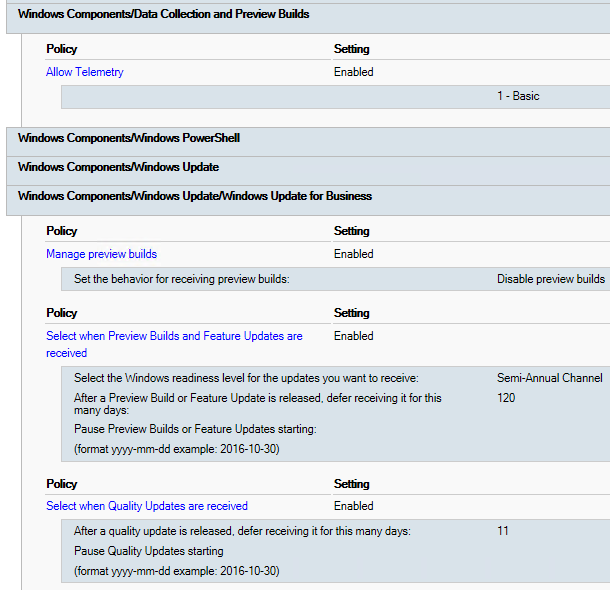Click Enabled setting for Preview Builds and Feature Updates
This screenshot has width=610, height=590.
pyautogui.click(x=354, y=336)
